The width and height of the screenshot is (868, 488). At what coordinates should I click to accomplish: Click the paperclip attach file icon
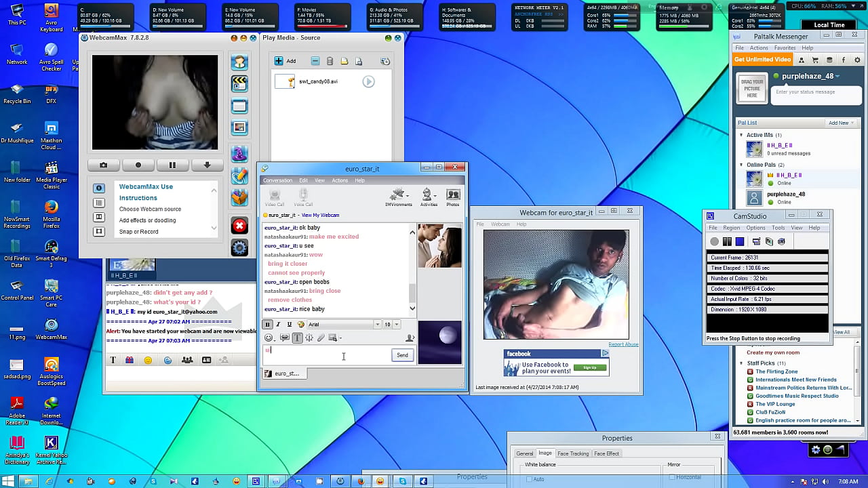tap(321, 338)
